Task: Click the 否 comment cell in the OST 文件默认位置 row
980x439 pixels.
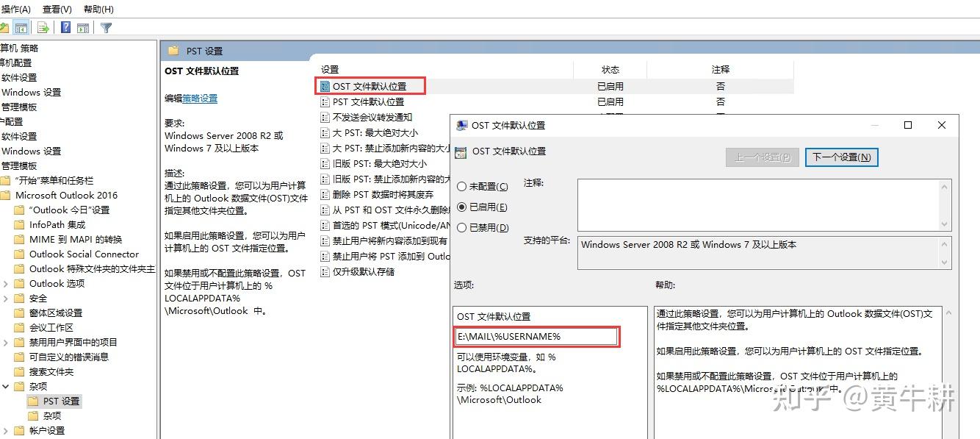Action: [720, 86]
